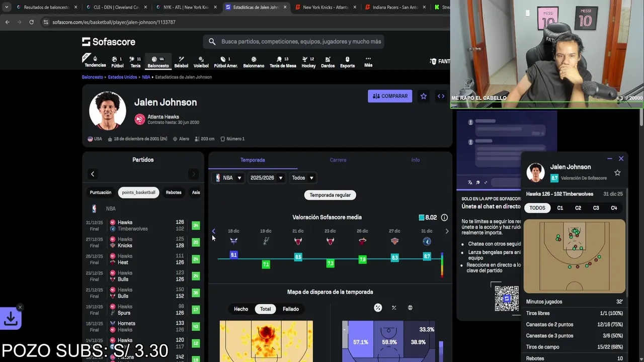The width and height of the screenshot is (644, 362).
Task: Open the Dardos sport section
Action: [x=328, y=62]
